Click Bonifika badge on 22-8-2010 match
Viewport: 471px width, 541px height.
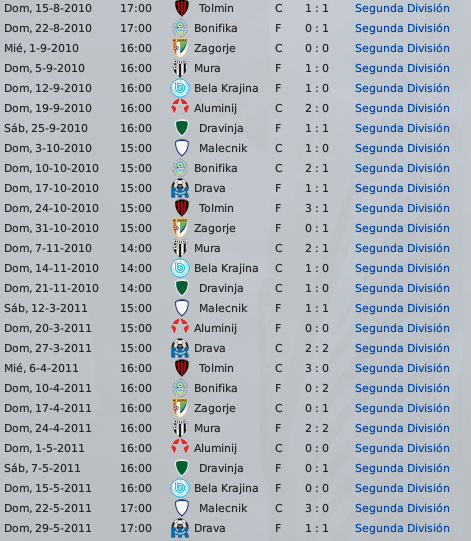click(180, 28)
